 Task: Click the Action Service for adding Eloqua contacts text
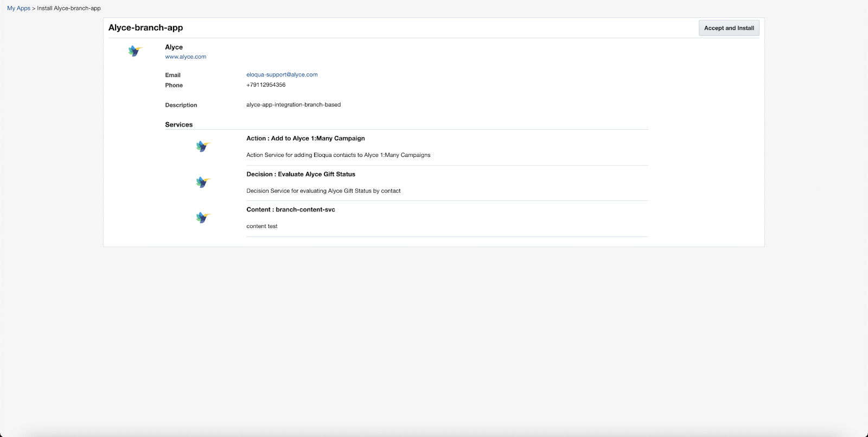(339, 155)
